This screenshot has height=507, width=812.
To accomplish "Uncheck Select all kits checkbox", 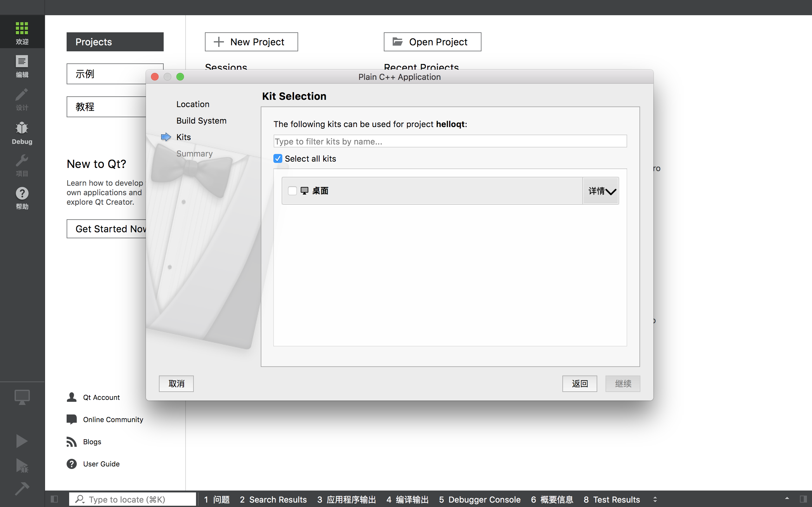I will 278,159.
